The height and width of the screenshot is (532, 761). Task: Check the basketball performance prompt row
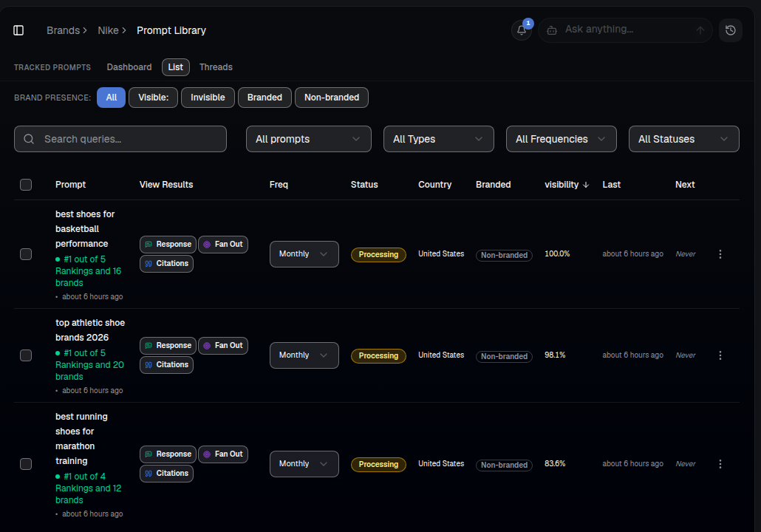(26, 254)
